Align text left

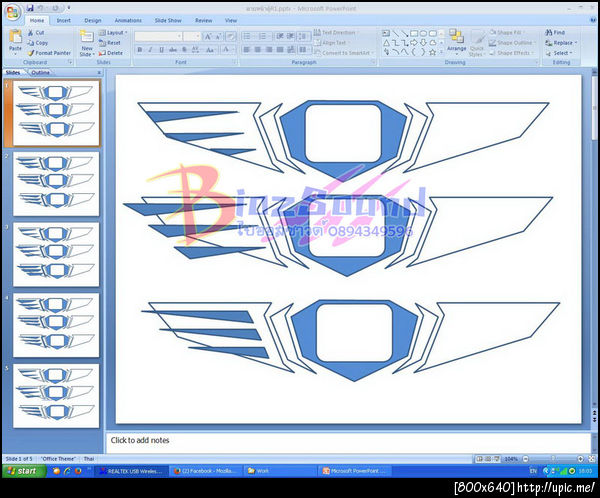pyautogui.click(x=247, y=50)
